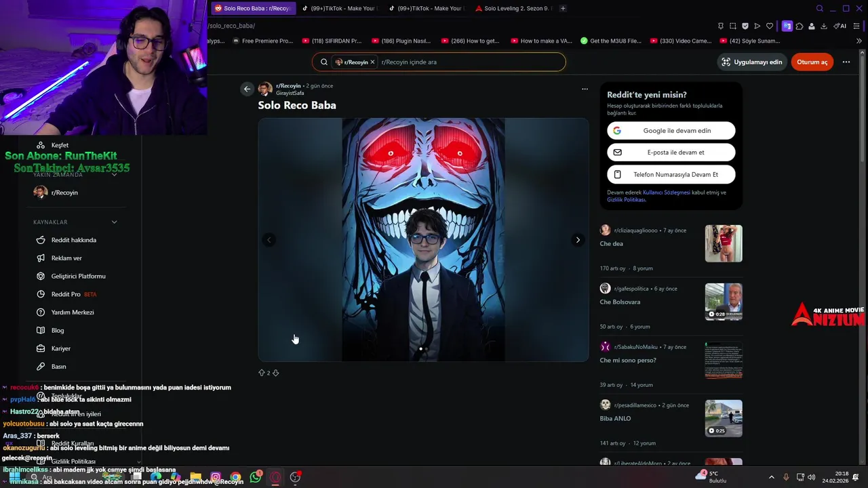The width and height of the screenshot is (868, 488).
Task: Show the previous image in the carousel
Action: [x=269, y=240]
